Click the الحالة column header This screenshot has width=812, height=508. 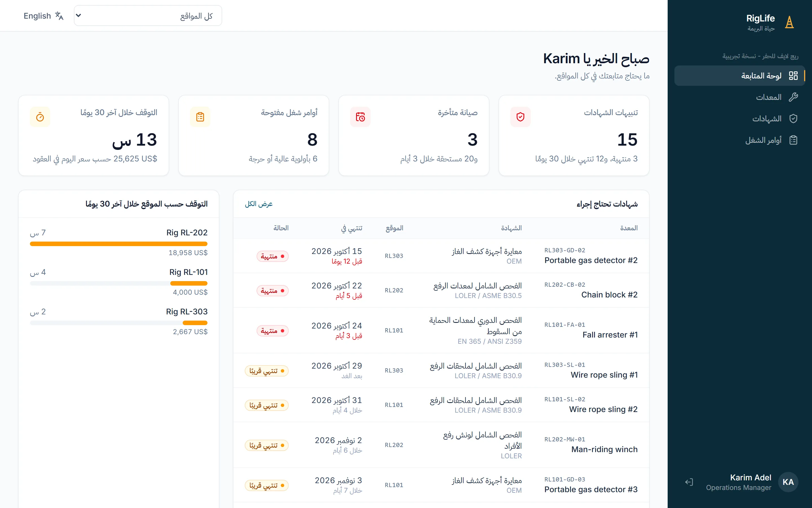[x=281, y=228]
